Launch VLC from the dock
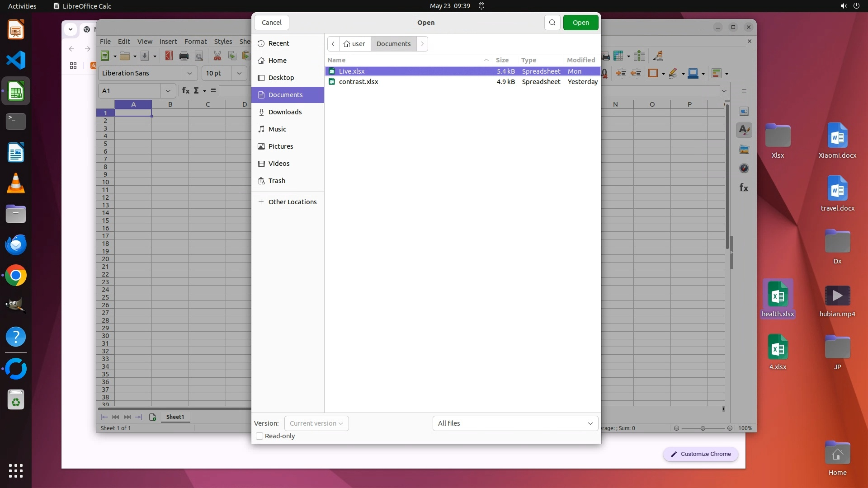This screenshot has width=868, height=488. (x=16, y=183)
